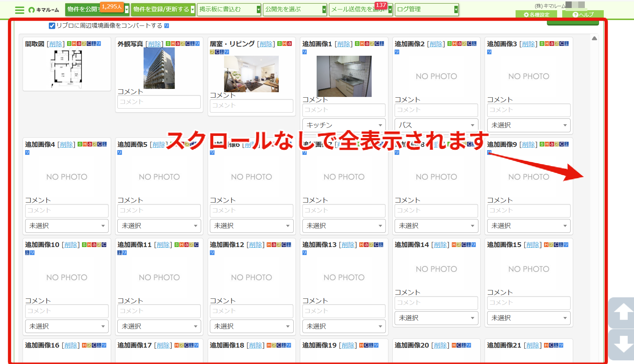The image size is (634, 364).
Task: Click the 外観写真 building thumbnail
Action: click(159, 68)
